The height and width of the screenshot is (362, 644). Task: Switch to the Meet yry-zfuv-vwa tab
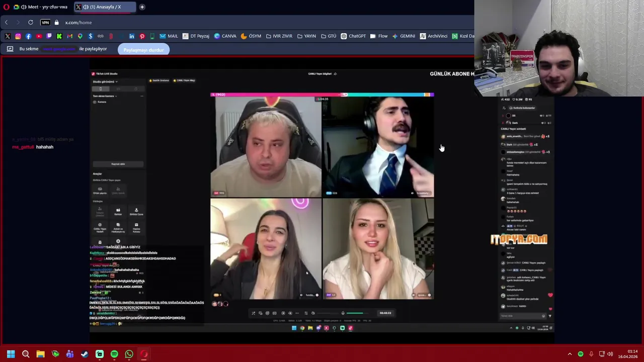point(40,7)
